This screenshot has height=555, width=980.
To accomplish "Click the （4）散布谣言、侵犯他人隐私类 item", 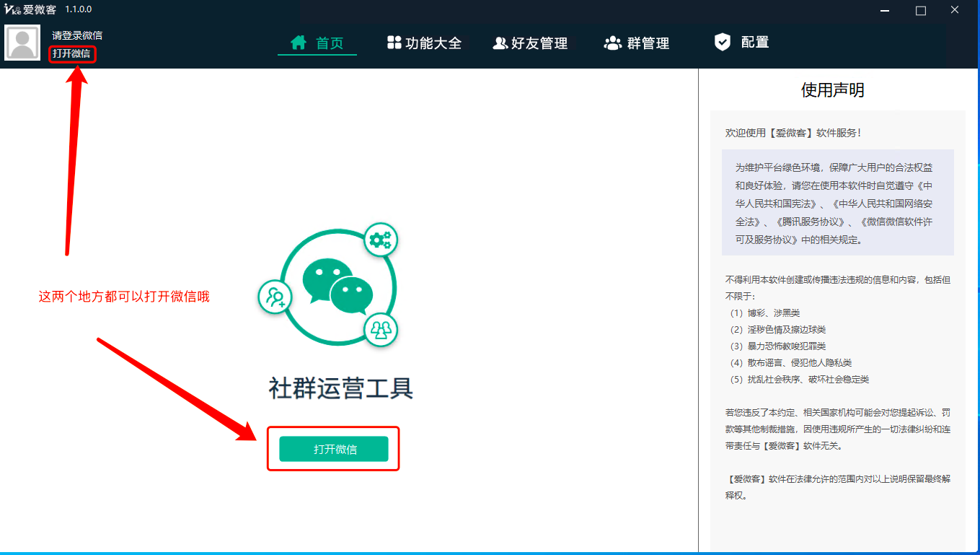I will [x=790, y=362].
